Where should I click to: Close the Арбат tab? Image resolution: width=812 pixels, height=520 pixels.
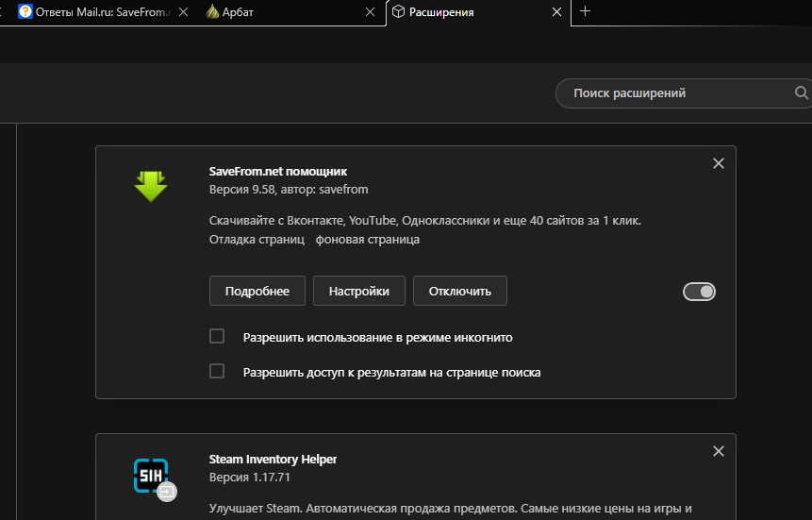pyautogui.click(x=370, y=12)
